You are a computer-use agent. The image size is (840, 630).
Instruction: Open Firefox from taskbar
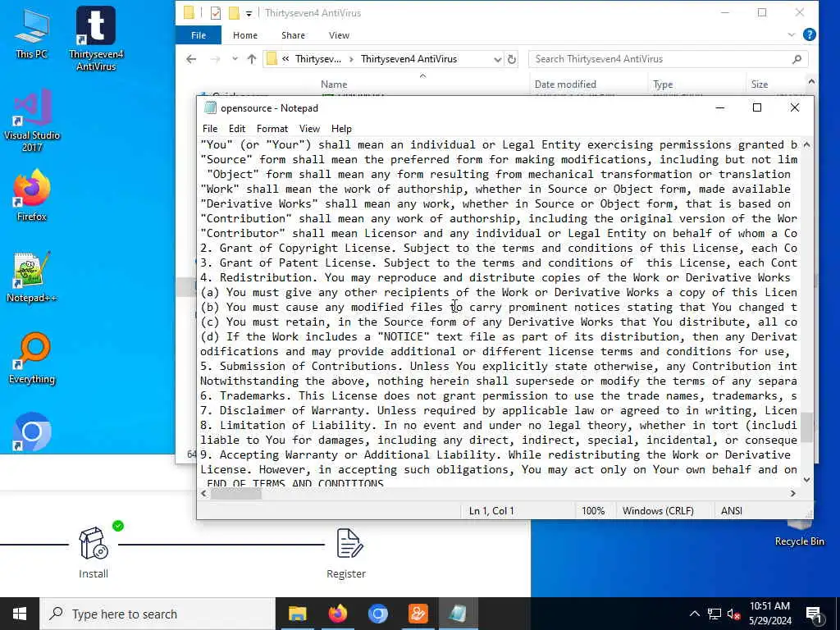[337, 614]
